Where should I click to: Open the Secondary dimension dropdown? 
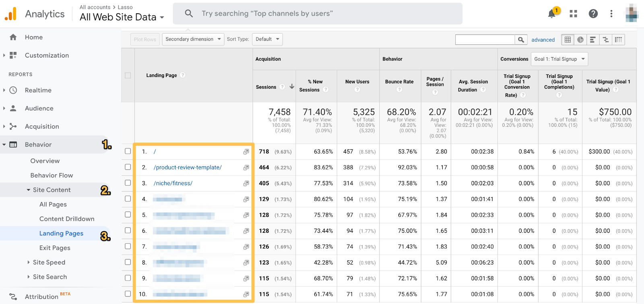coord(193,39)
